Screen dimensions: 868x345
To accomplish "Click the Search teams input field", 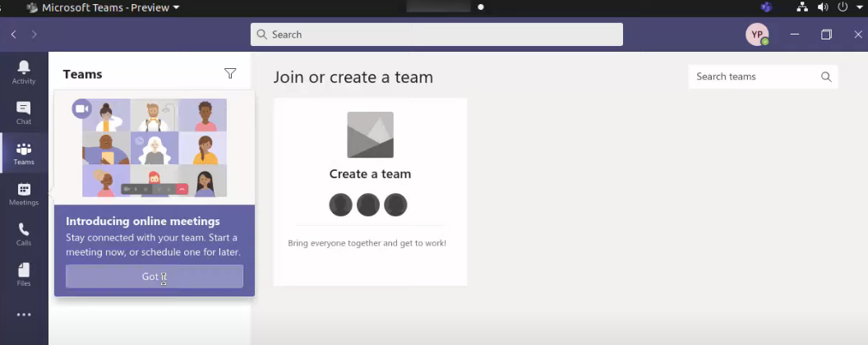I will (x=752, y=76).
